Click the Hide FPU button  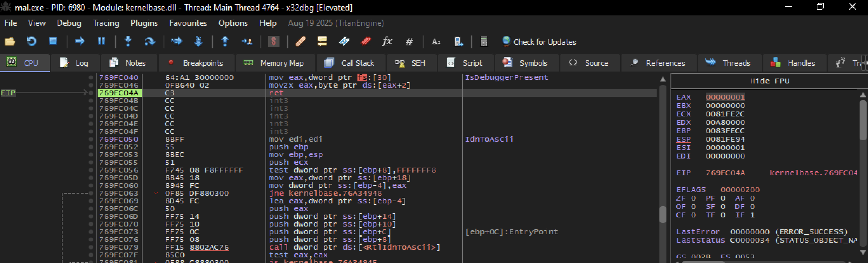[769, 81]
